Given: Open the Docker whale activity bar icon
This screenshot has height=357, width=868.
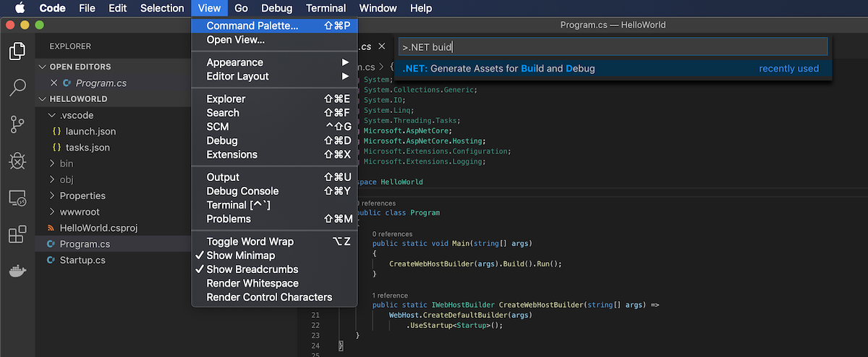Looking at the screenshot, I should coord(17,272).
